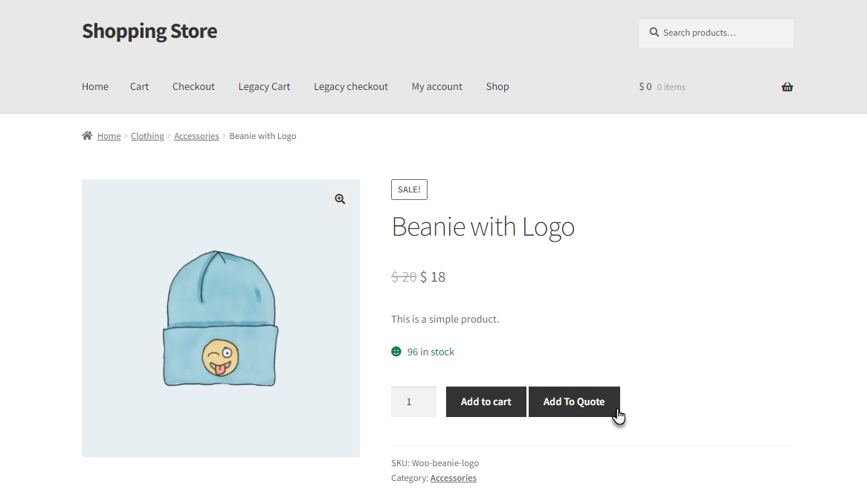Viewport: 867px width, 504px height.
Task: Follow the Accessories breadcrumb link
Action: [196, 136]
